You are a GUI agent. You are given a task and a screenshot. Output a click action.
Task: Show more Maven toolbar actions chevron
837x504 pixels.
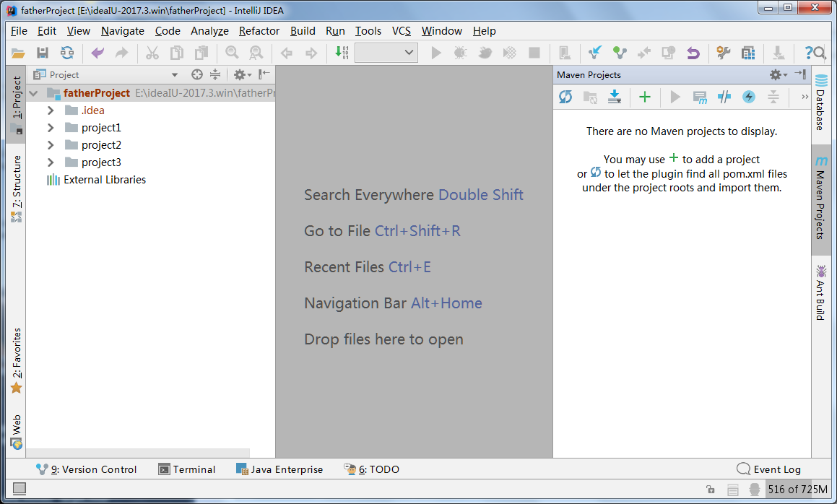click(x=805, y=97)
